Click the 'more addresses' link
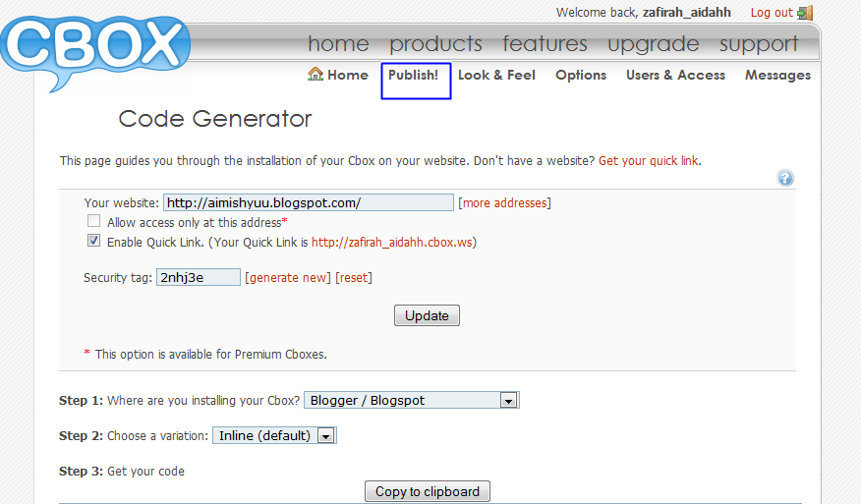The height and width of the screenshot is (504, 861). point(504,202)
